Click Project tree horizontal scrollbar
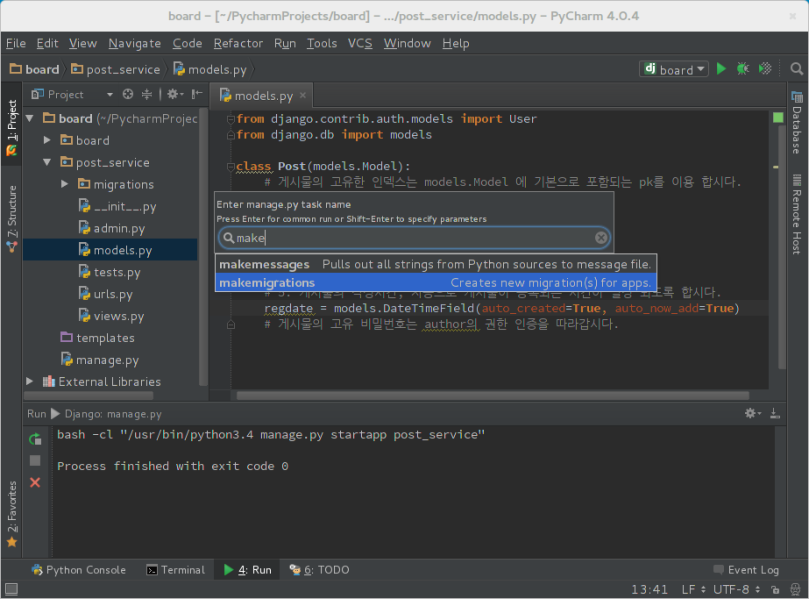The height and width of the screenshot is (599, 809). click(89, 396)
